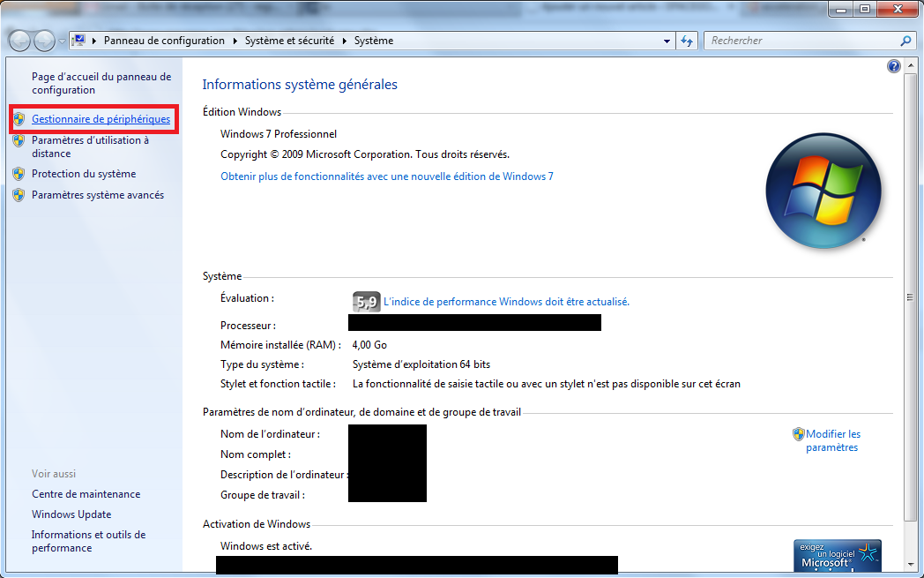Open Paramètres système avancés
This screenshot has width=924, height=578.
(x=98, y=195)
